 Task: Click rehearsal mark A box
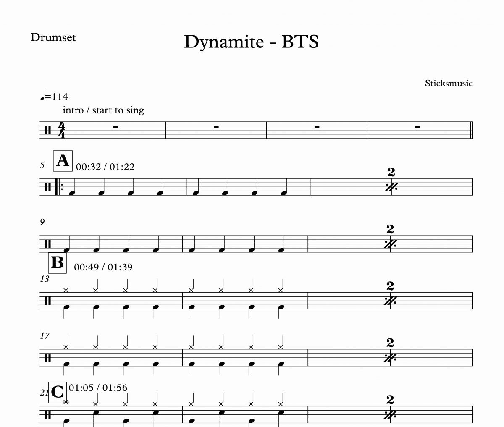point(63,161)
